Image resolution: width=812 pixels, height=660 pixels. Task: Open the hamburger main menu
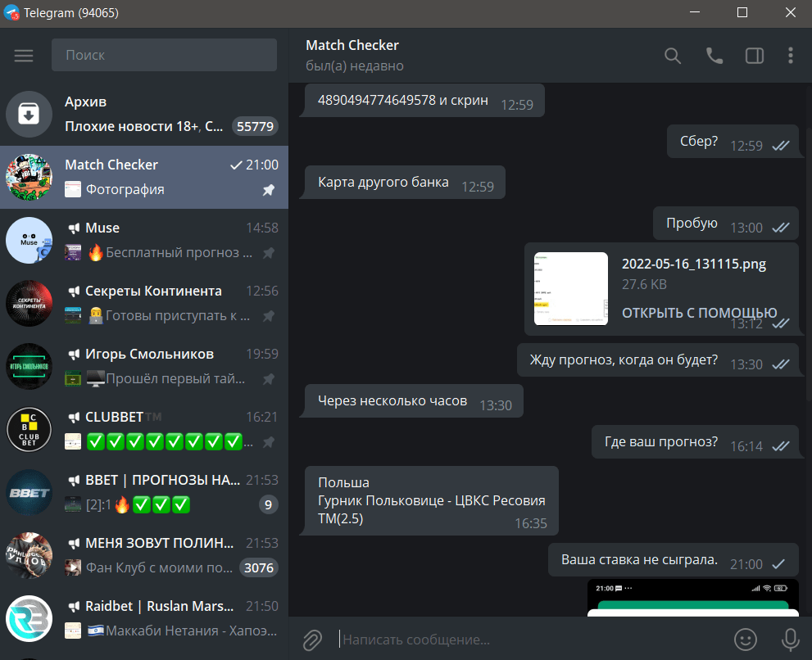pyautogui.click(x=24, y=56)
